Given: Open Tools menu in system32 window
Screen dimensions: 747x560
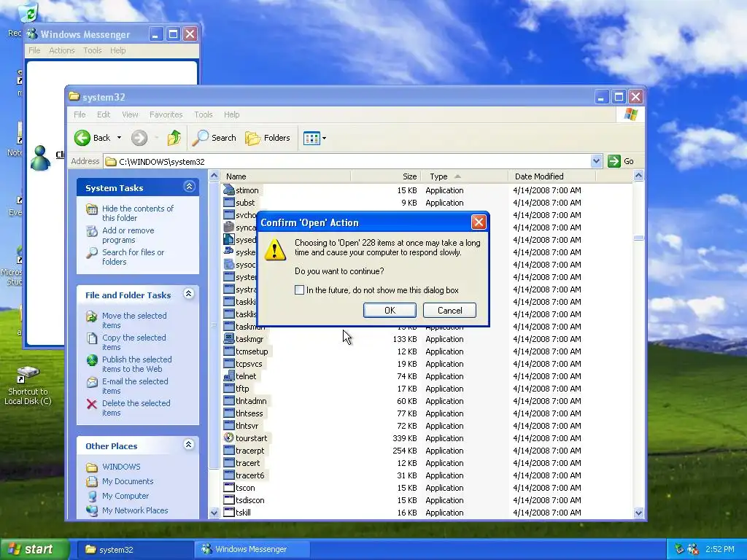Looking at the screenshot, I should click(x=204, y=114).
